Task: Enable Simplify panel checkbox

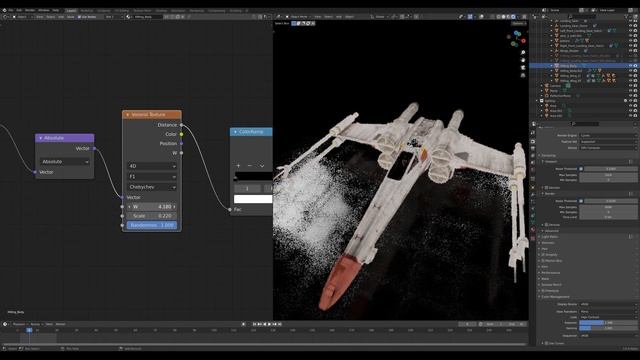Action: [543, 255]
